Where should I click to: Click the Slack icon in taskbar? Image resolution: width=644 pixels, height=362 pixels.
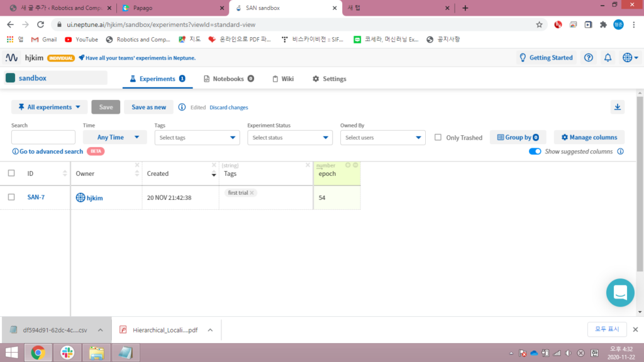tap(67, 353)
